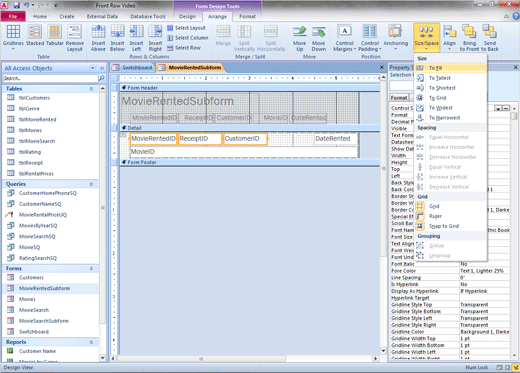Choose To Narrowest size option
Viewport: 520px width, 373px height.
click(x=451, y=118)
